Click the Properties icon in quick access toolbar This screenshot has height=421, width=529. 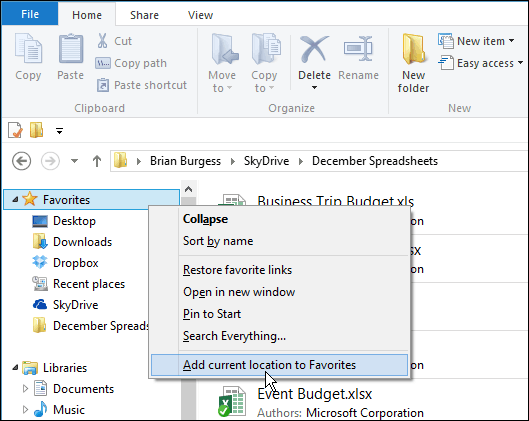pos(15,130)
